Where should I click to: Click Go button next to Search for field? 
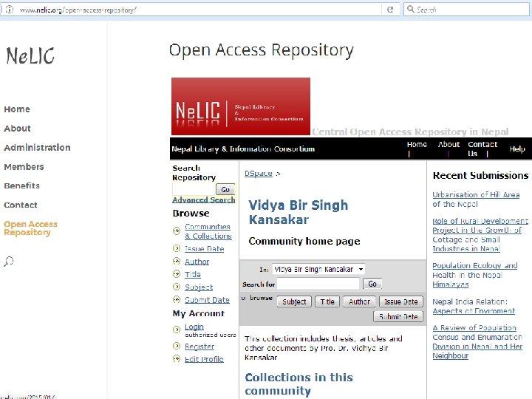372,284
